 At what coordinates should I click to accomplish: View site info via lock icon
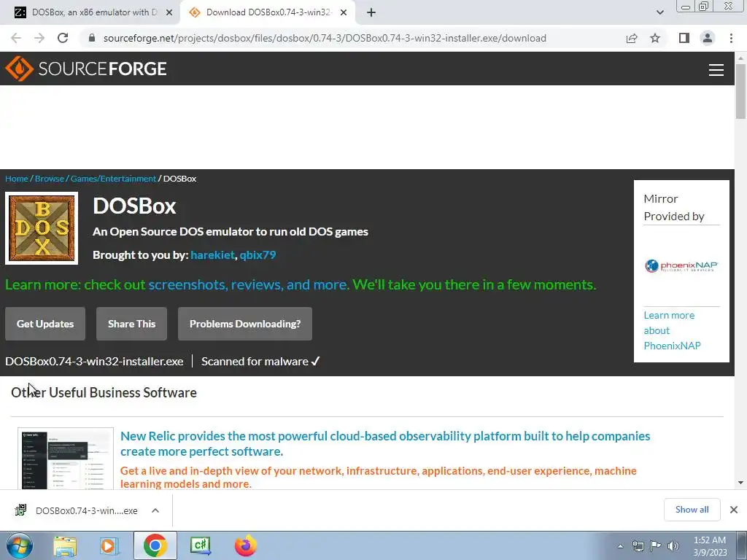pos(92,38)
